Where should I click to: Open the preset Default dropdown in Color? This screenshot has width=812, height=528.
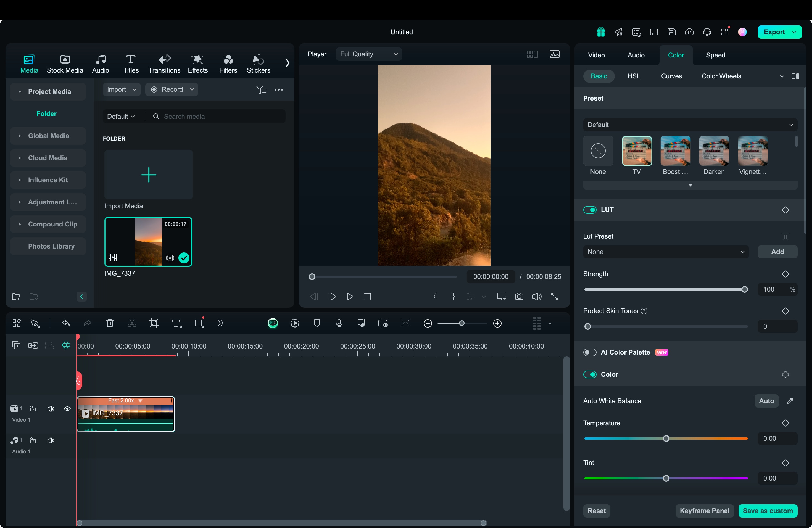point(690,125)
